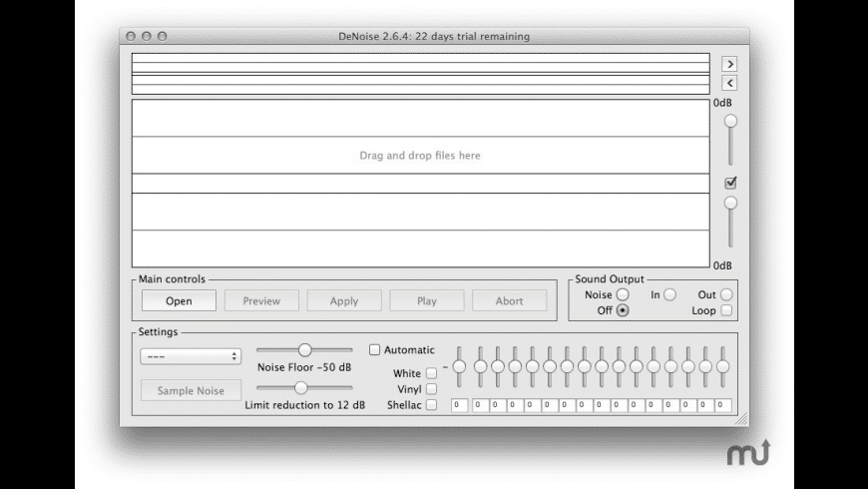Image resolution: width=868 pixels, height=489 pixels.
Task: Click the window resize grip corner
Action: (741, 419)
